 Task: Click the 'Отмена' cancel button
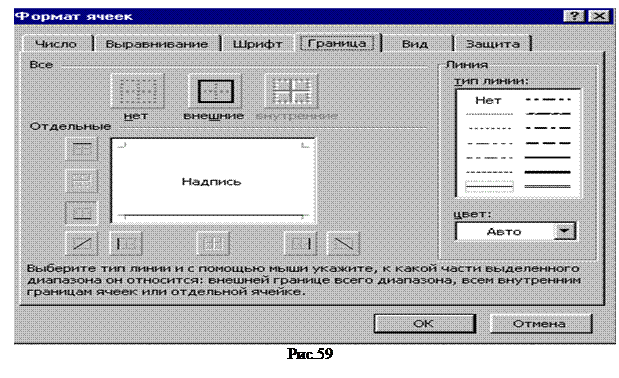[540, 324]
